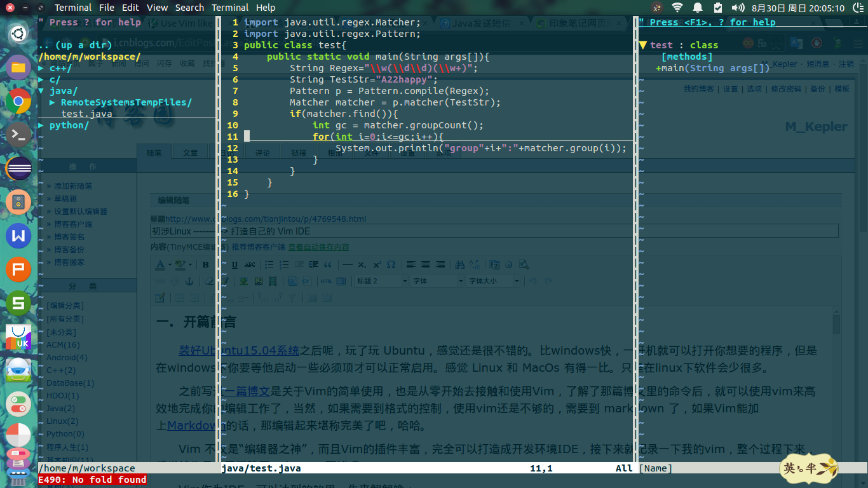This screenshot has height=488, width=868.
Task: Open the second Terminal menu before Help
Action: (230, 8)
